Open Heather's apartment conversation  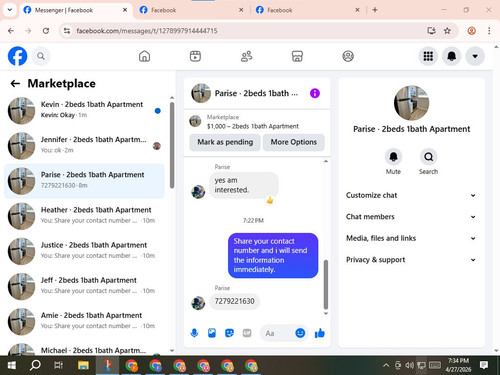point(84,216)
